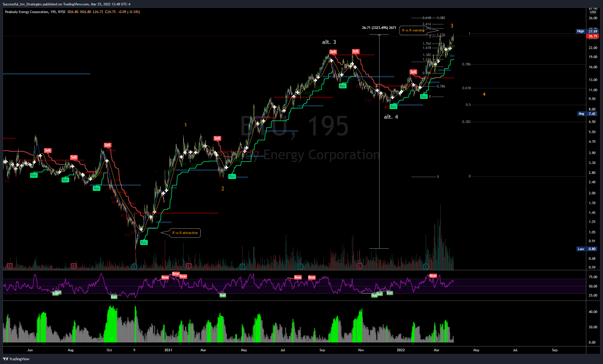Click teal earnings E marker near May 2021
Viewport: 603px width, 364px height.
[242, 266]
